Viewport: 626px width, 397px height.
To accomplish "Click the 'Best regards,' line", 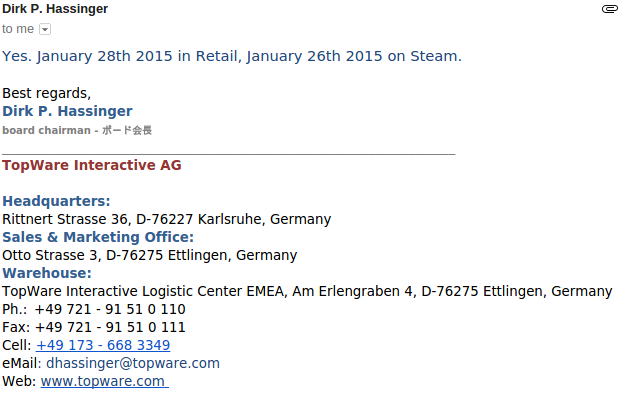I will tap(47, 93).
